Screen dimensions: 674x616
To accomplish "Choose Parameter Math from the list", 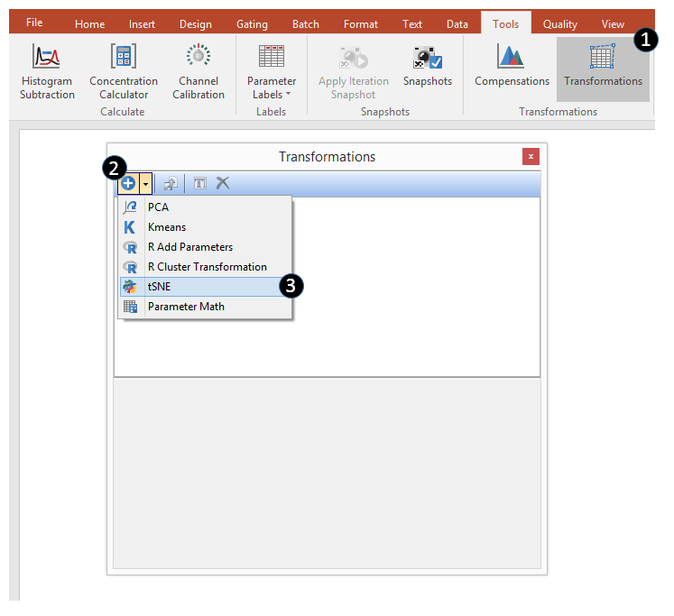I will point(186,307).
